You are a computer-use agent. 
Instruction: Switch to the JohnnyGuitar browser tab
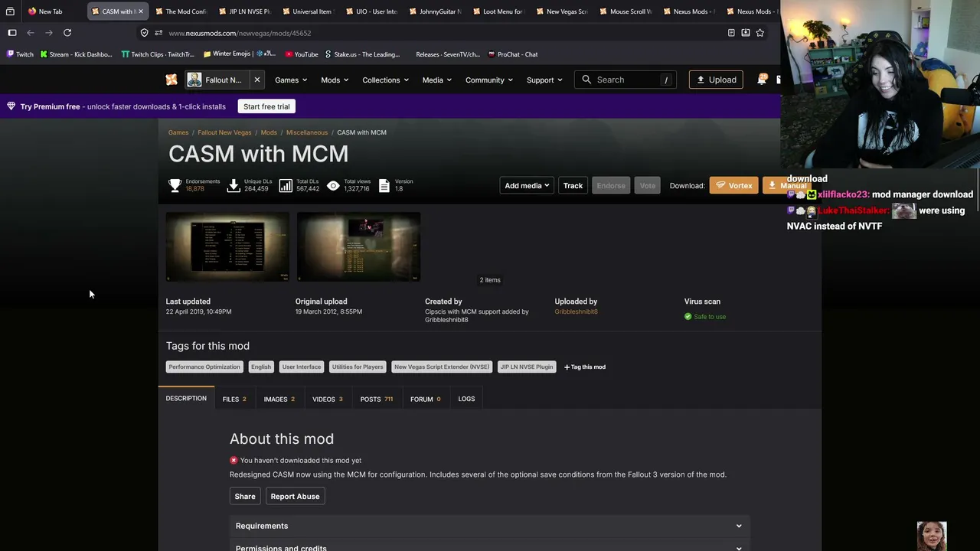coord(435,11)
